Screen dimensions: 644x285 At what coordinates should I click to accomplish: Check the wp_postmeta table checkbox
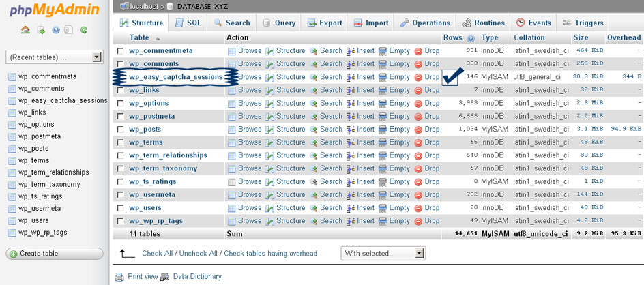tap(120, 116)
